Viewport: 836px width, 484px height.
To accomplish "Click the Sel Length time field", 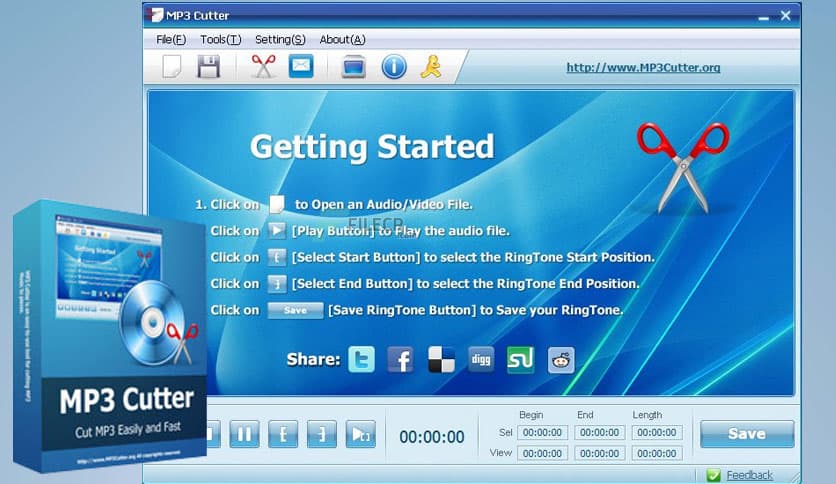I will coord(657,432).
